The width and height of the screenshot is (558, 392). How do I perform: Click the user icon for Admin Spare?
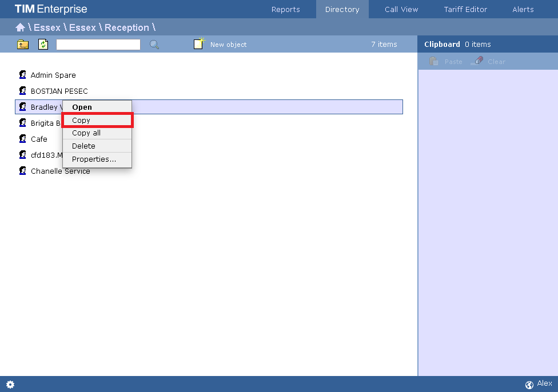click(23, 75)
